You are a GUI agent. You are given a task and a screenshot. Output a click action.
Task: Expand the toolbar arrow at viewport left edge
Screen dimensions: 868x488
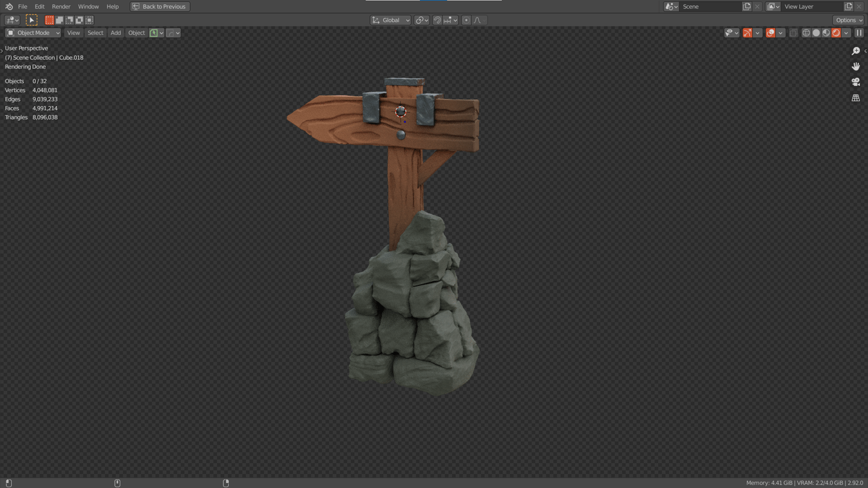2,51
